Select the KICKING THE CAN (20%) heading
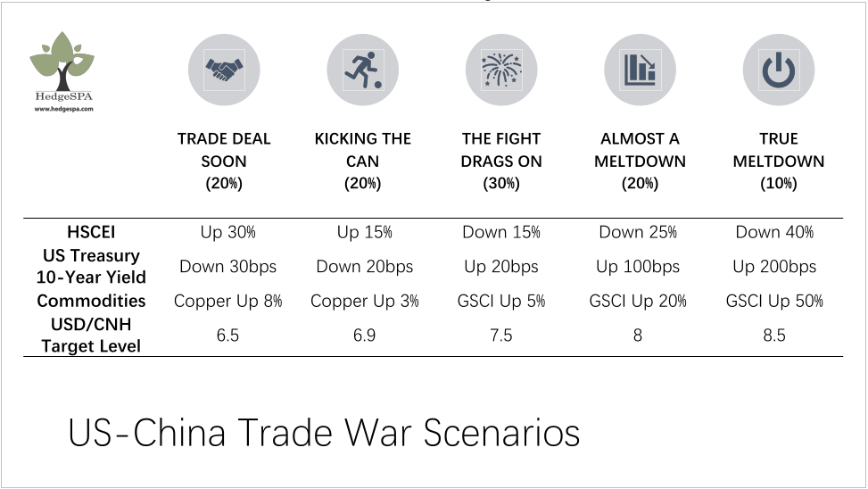Viewport: 868px width, 489px height. [x=362, y=162]
